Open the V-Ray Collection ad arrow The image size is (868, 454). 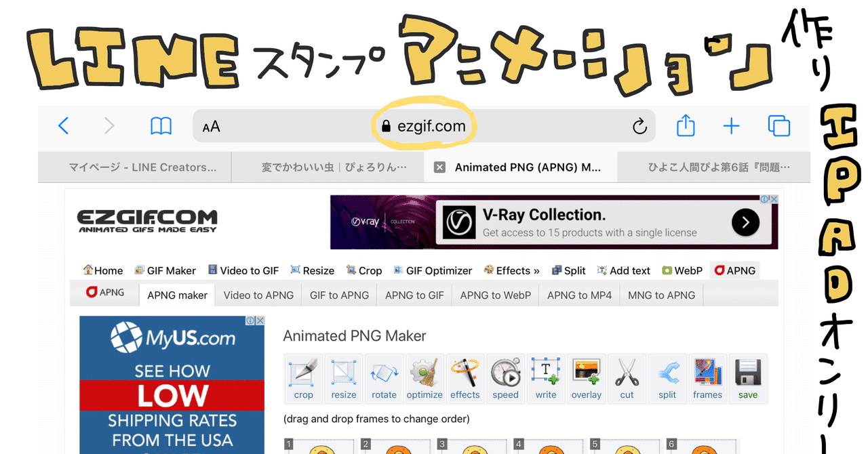pos(745,222)
